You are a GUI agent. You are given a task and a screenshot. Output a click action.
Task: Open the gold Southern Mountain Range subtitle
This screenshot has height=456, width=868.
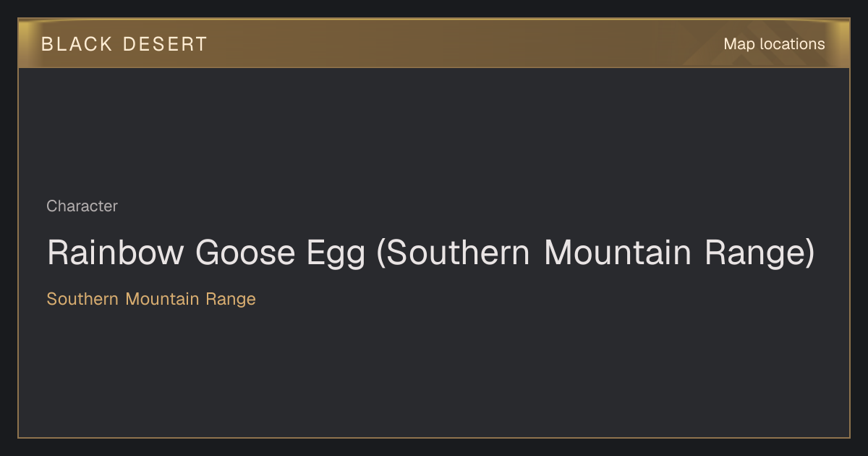[x=151, y=299]
